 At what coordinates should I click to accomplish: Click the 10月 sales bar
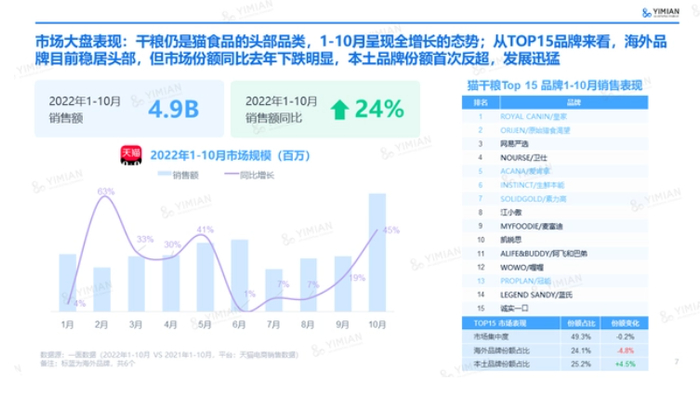[x=377, y=253]
